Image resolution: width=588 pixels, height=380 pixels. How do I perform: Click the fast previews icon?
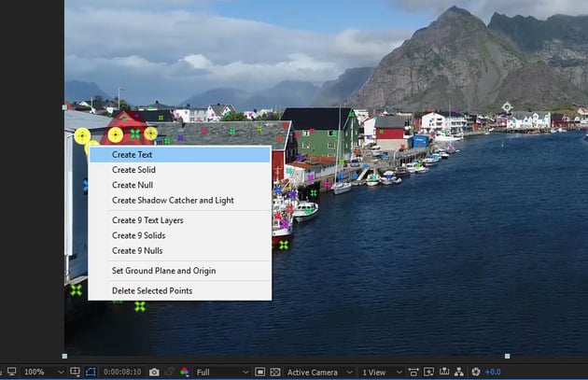(428, 373)
